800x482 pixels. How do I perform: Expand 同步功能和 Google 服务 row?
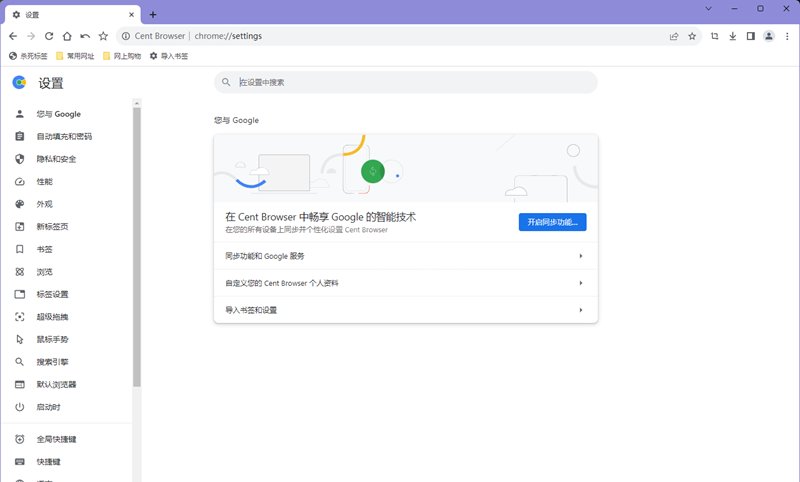tap(406, 256)
